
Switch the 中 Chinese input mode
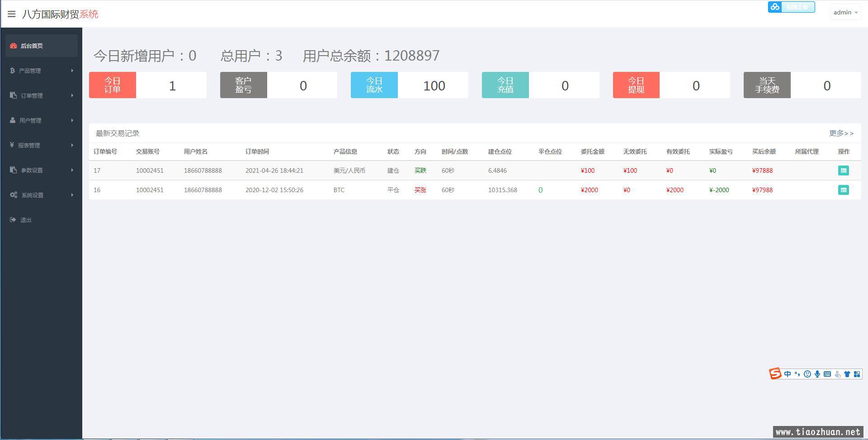[x=788, y=374]
